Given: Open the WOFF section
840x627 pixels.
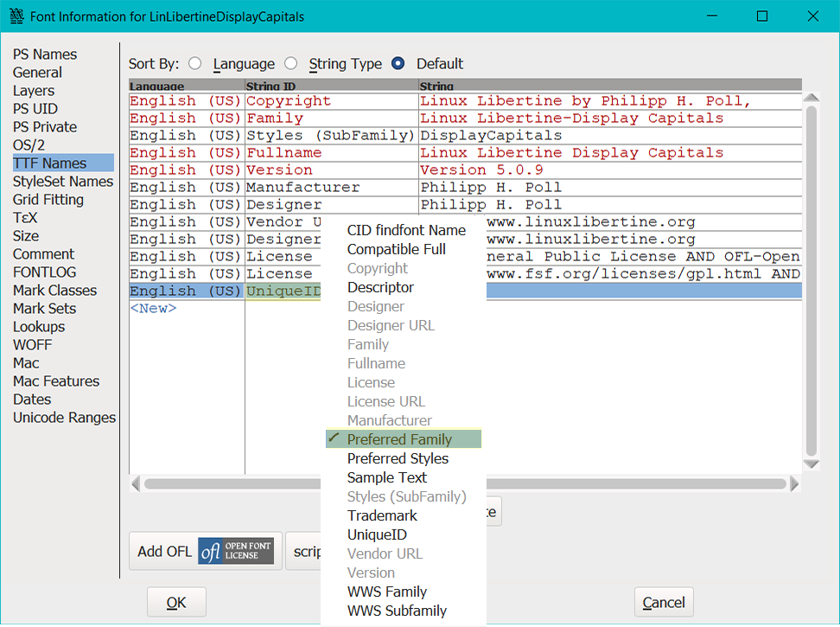Looking at the screenshot, I should click(x=33, y=345).
